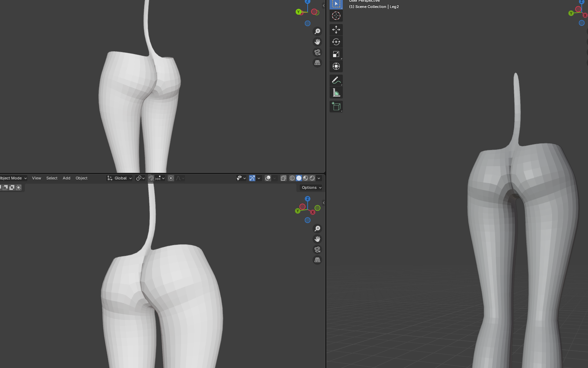
Task: Switch to Wireframe shading
Action: coord(292,178)
